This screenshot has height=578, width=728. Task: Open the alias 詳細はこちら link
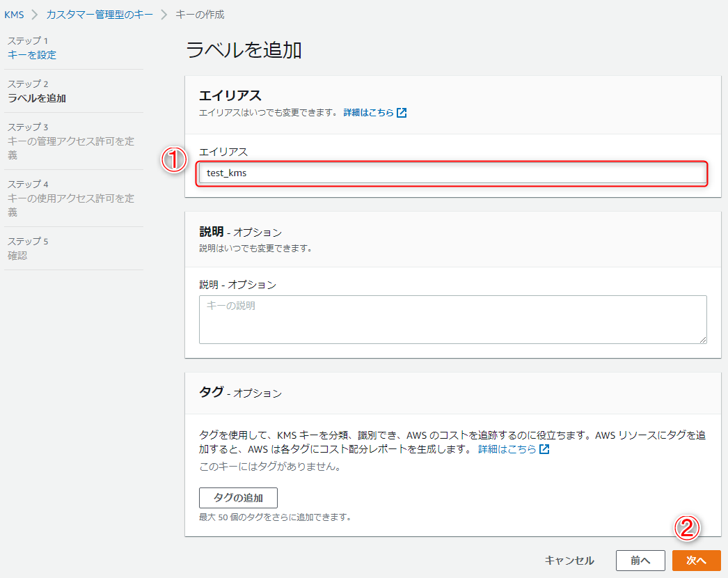tap(369, 112)
